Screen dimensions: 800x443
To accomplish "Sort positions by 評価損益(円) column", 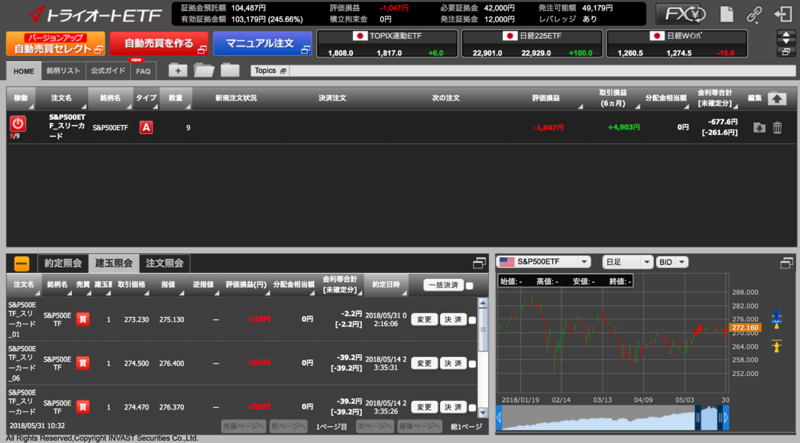I will coord(246,285).
